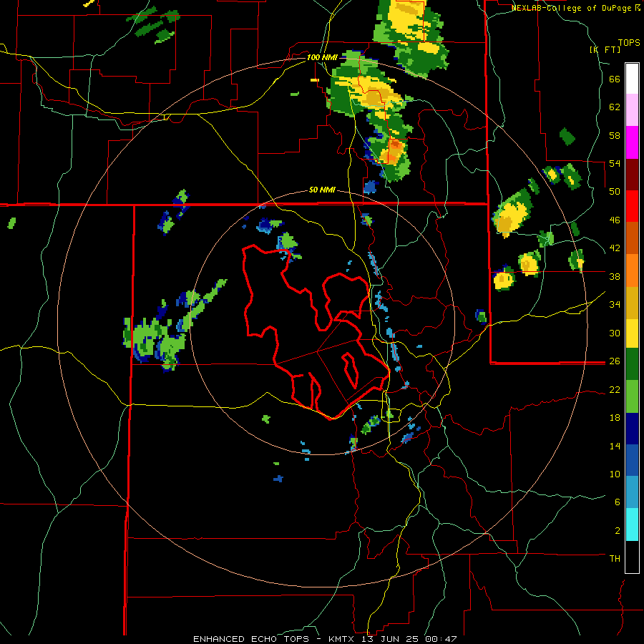Click the 14 legend label
The height and width of the screenshot is (644, 644).
point(615,446)
